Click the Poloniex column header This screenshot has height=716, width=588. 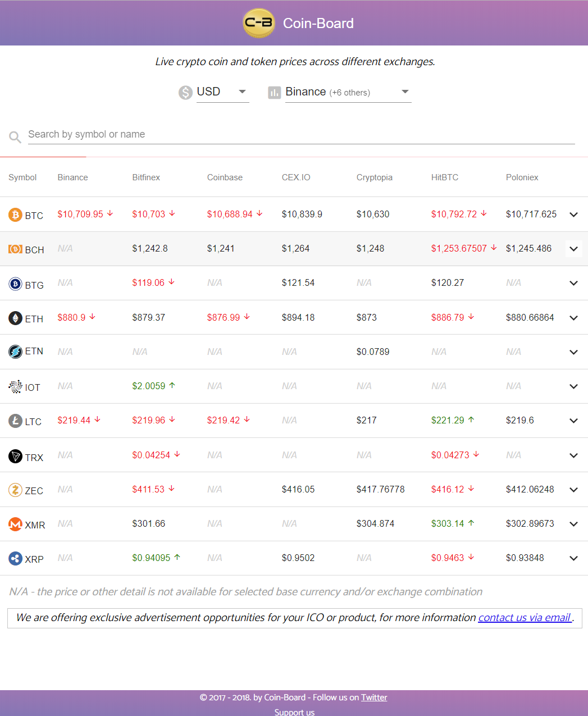pos(522,177)
